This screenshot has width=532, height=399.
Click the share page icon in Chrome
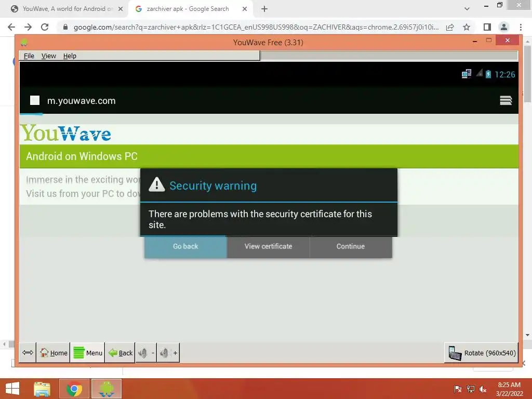coord(450,27)
